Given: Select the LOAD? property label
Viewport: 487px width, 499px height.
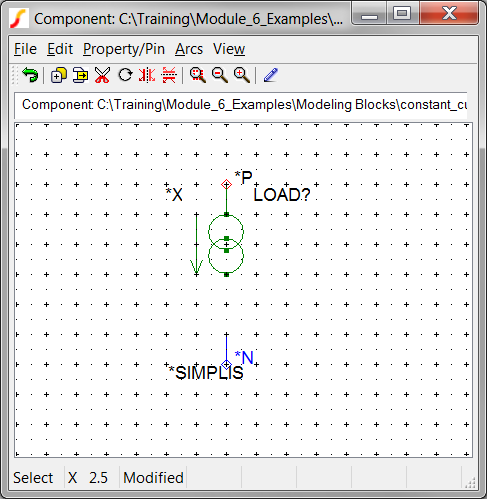Looking at the screenshot, I should tap(282, 195).
